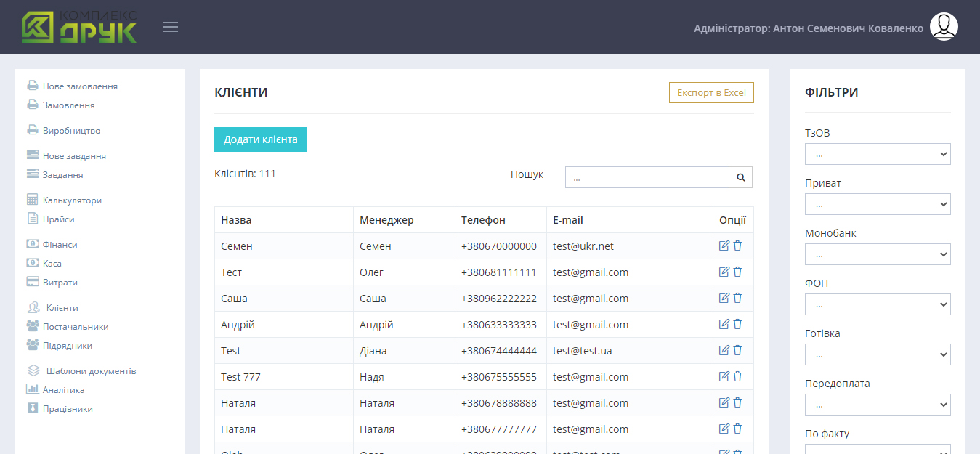Delete the Андрій client using trash icon

(x=737, y=324)
